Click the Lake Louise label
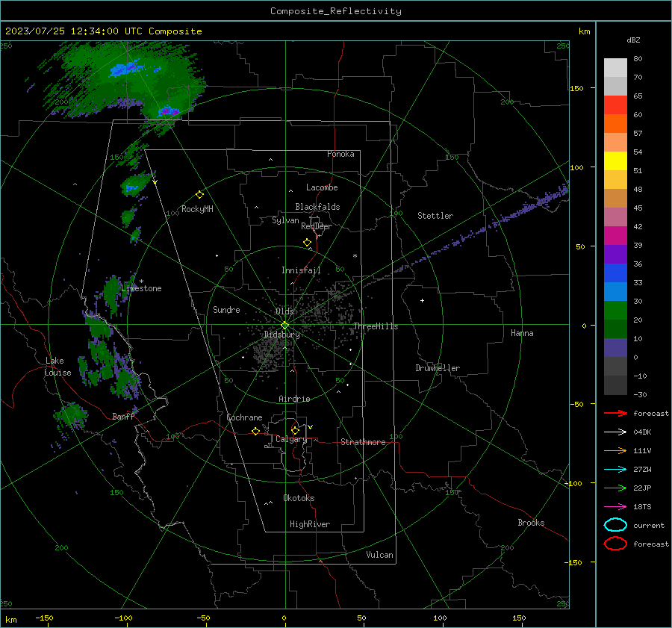Screen dimensions: 672x628 point(57,367)
